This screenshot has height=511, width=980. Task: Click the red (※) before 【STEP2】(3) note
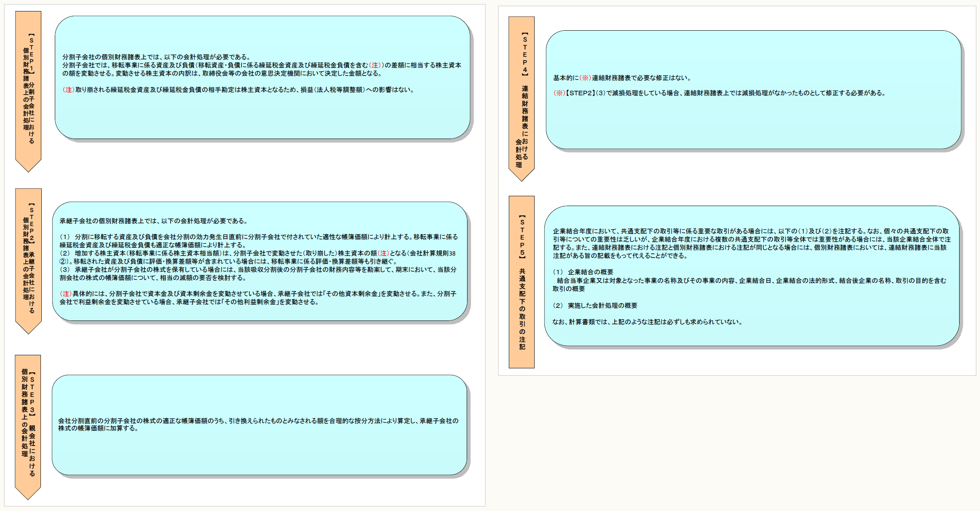pyautogui.click(x=559, y=93)
